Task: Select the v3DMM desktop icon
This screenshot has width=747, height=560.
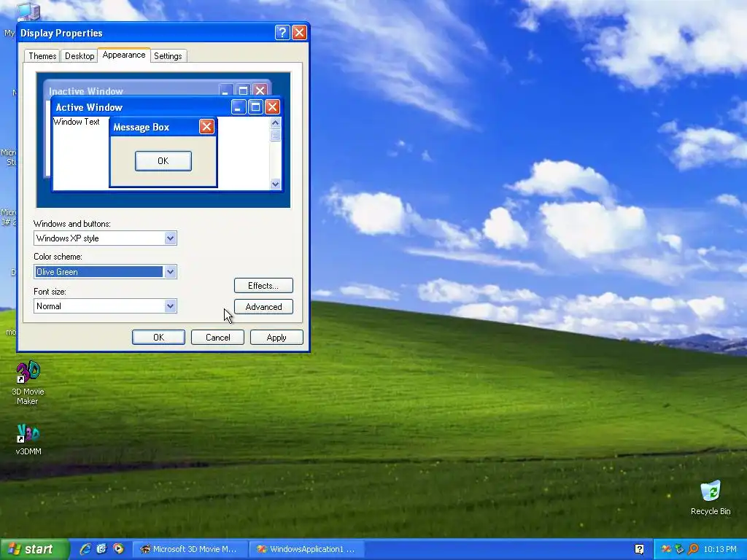Action: click(x=28, y=439)
